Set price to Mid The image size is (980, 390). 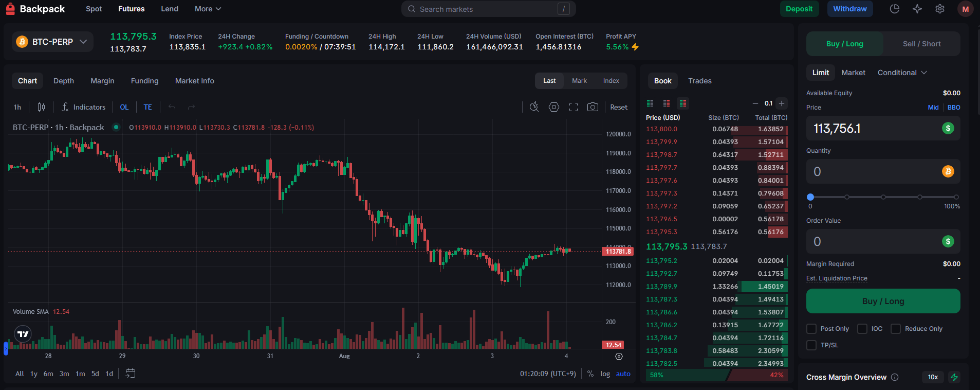coord(933,108)
